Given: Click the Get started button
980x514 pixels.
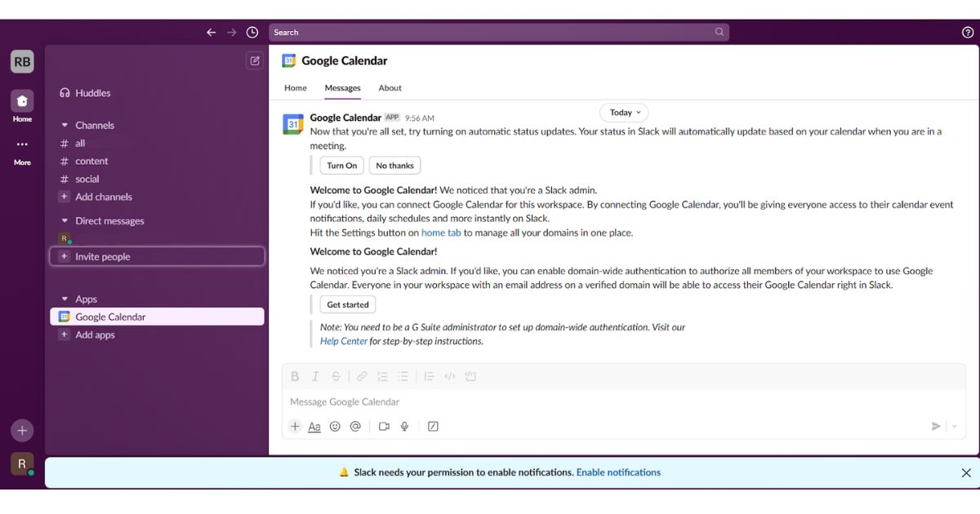Looking at the screenshot, I should point(348,304).
